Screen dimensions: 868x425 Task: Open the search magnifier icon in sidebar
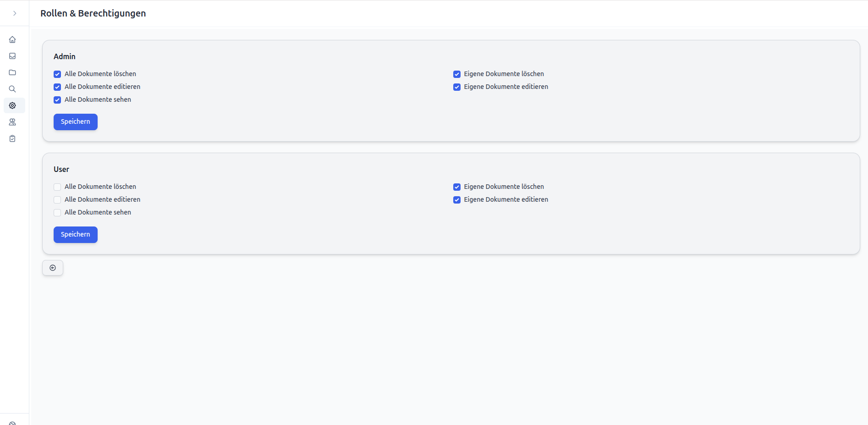(x=12, y=89)
